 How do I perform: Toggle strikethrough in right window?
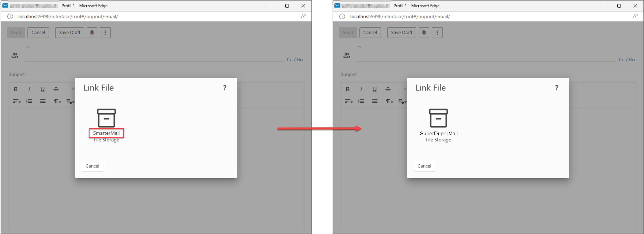pos(388,89)
